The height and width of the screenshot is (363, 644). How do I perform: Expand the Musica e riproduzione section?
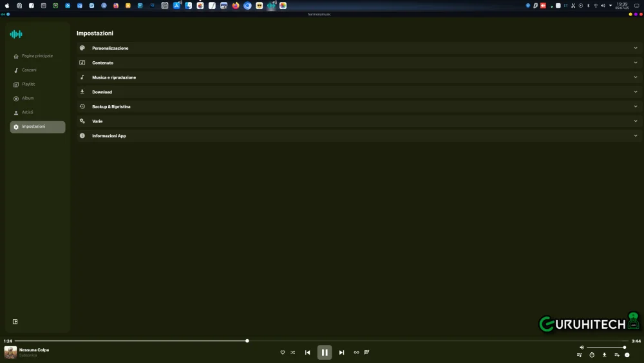click(357, 77)
